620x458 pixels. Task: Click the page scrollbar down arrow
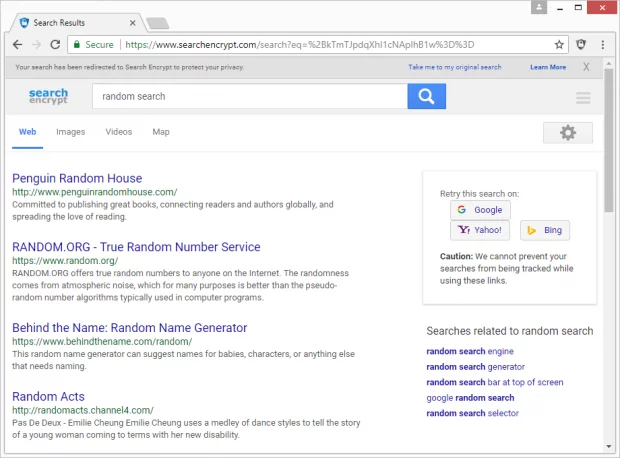[609, 447]
